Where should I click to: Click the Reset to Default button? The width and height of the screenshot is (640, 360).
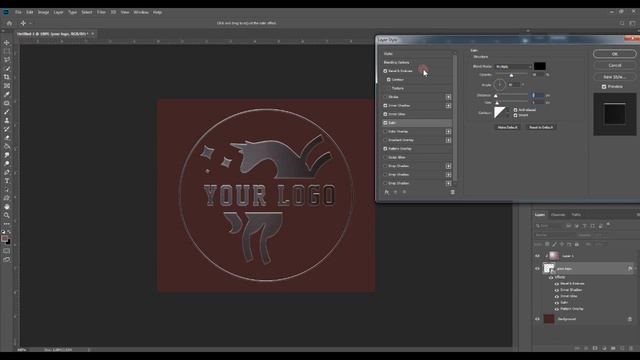click(541, 127)
